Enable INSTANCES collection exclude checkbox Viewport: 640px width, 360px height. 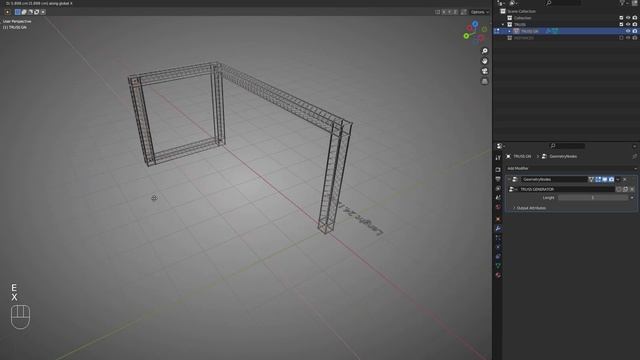[x=621, y=38]
